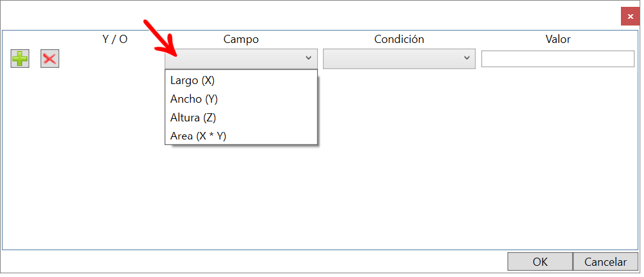
Task: Expand the Condición dropdown arrow
Action: (466, 59)
